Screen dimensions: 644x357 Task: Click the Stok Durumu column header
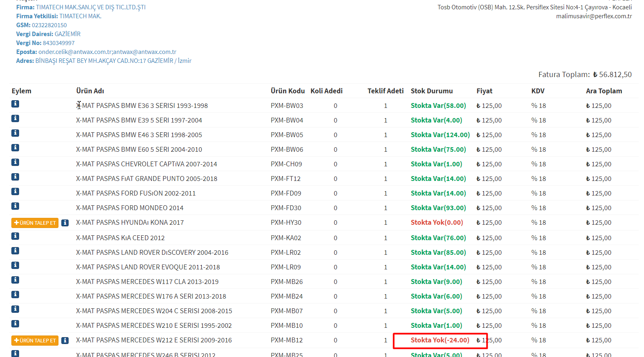pyautogui.click(x=431, y=91)
